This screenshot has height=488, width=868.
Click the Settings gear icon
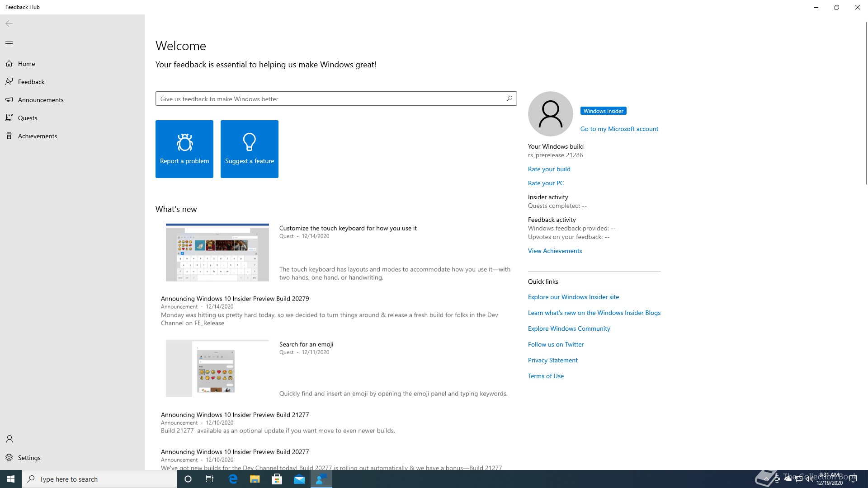[9, 457]
